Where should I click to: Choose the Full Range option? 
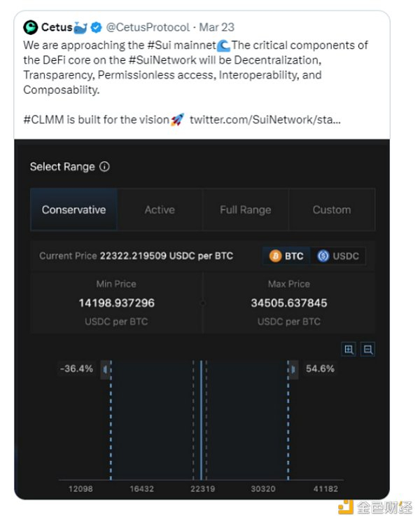tap(245, 210)
